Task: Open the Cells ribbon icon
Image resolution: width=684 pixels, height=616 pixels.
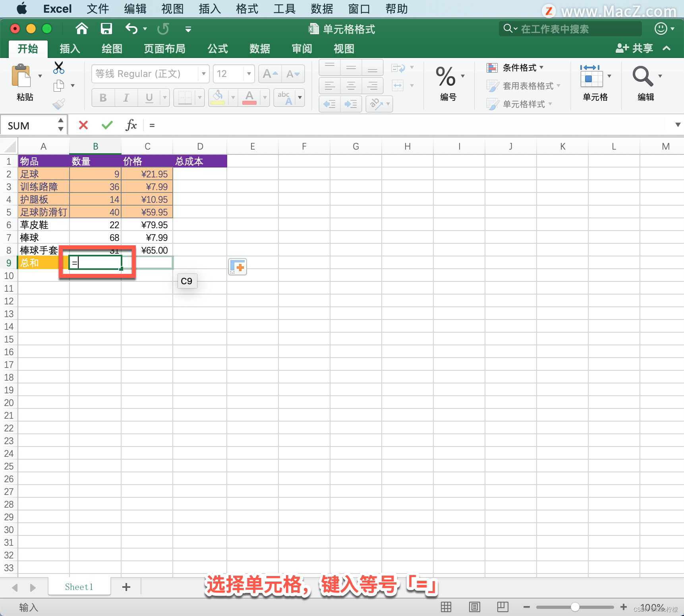Action: (591, 76)
